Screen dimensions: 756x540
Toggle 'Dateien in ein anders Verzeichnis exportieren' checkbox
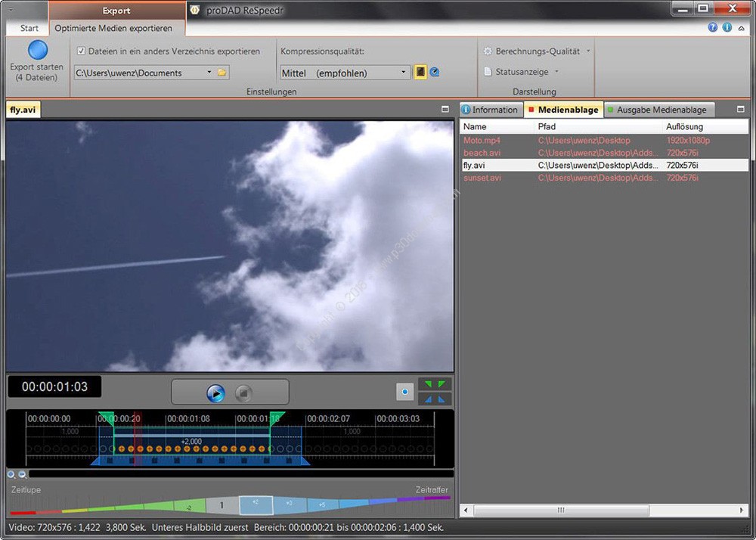coord(82,51)
